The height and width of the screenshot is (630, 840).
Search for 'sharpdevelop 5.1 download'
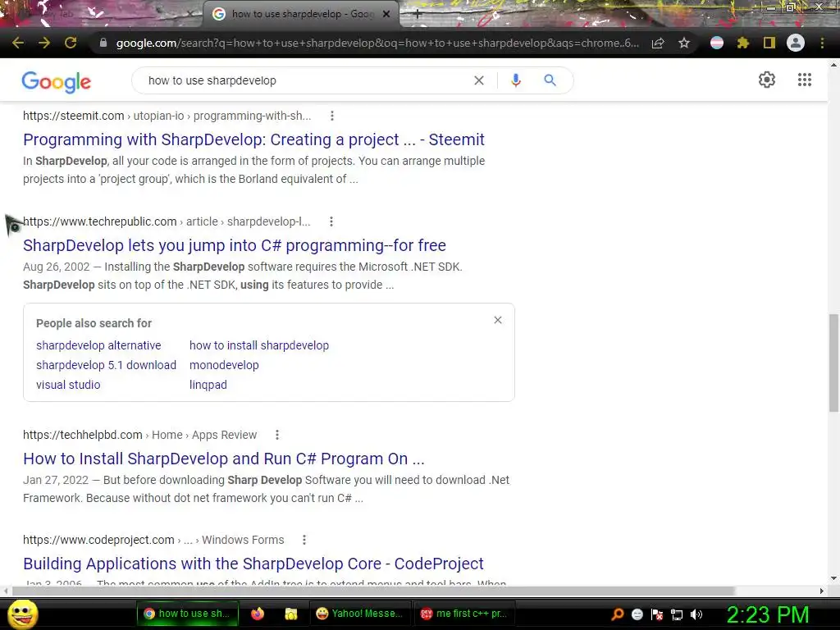[x=106, y=365]
